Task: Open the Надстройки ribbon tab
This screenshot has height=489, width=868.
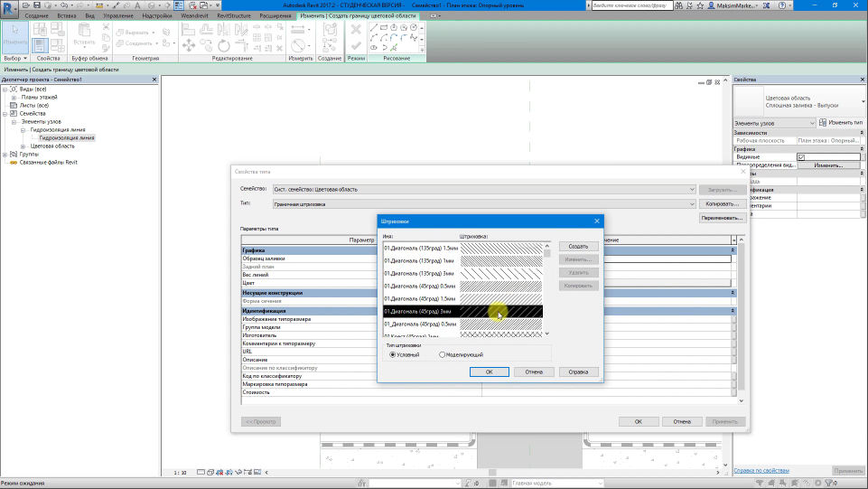Action: (156, 15)
